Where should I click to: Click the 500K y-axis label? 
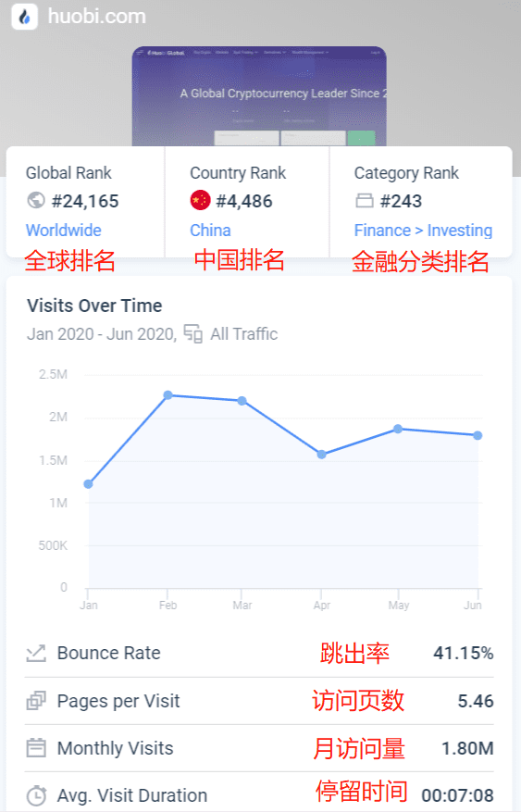tap(54, 545)
